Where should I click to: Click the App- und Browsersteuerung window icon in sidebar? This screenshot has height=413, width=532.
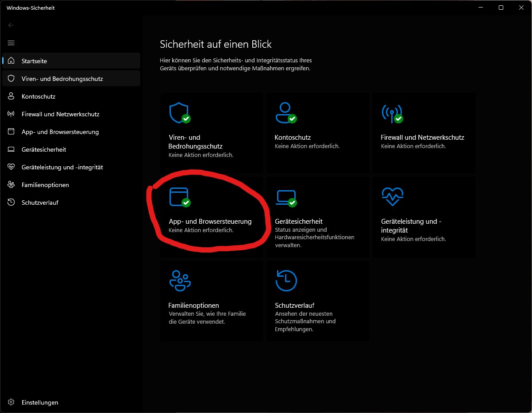point(11,131)
